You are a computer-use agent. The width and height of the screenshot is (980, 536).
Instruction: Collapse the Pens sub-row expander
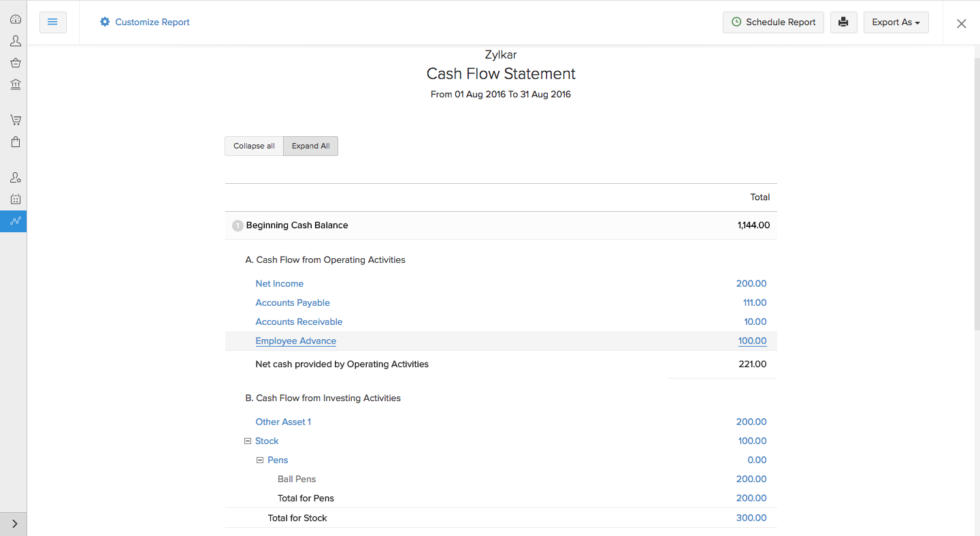260,460
